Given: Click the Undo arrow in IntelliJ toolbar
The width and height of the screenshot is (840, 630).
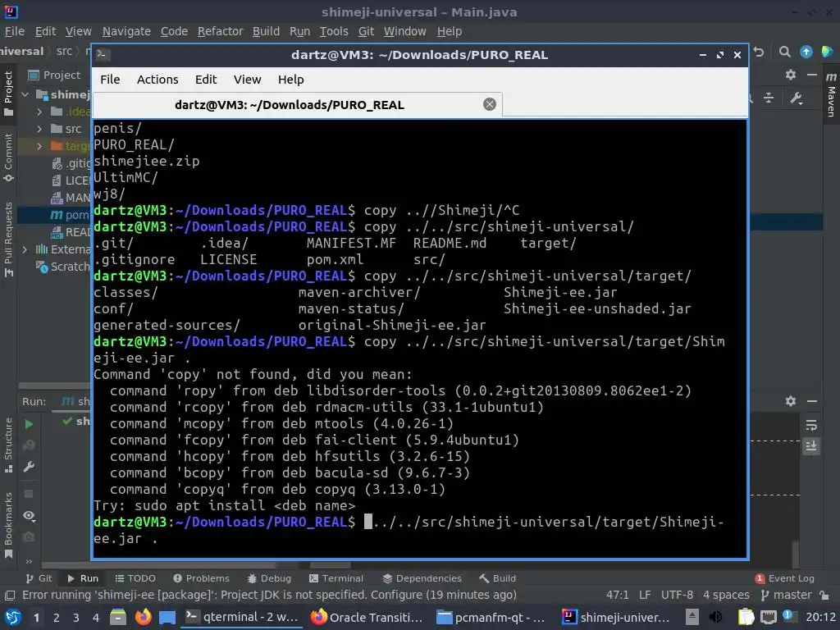Looking at the screenshot, I should (x=759, y=52).
